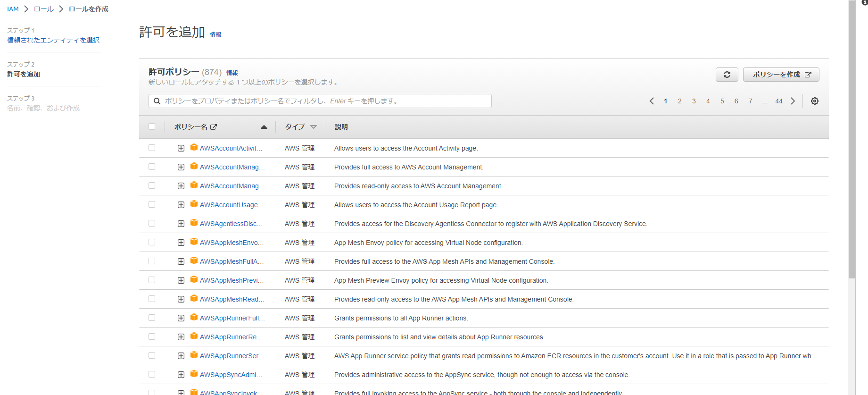Go to page 4 of policies

pyautogui.click(x=708, y=101)
